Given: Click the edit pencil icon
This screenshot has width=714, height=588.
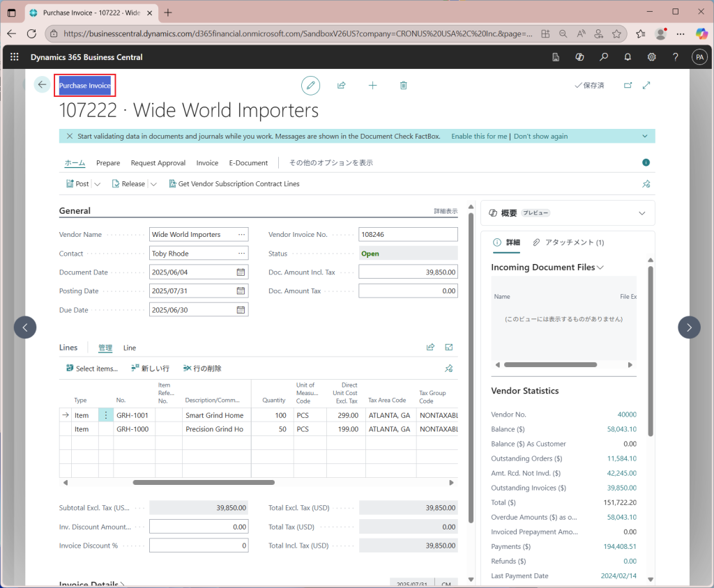Looking at the screenshot, I should coord(310,86).
